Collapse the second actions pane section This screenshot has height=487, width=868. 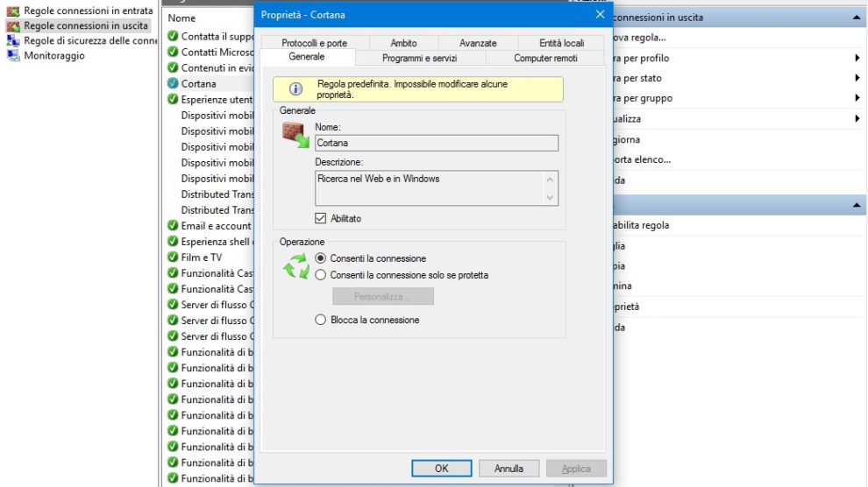[857, 205]
